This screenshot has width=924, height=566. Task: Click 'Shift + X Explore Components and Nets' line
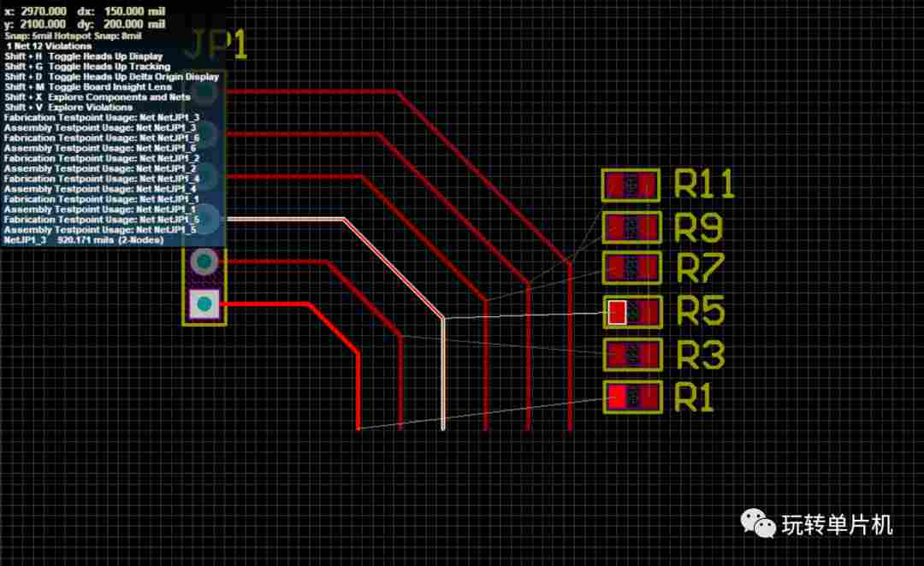pos(98,97)
